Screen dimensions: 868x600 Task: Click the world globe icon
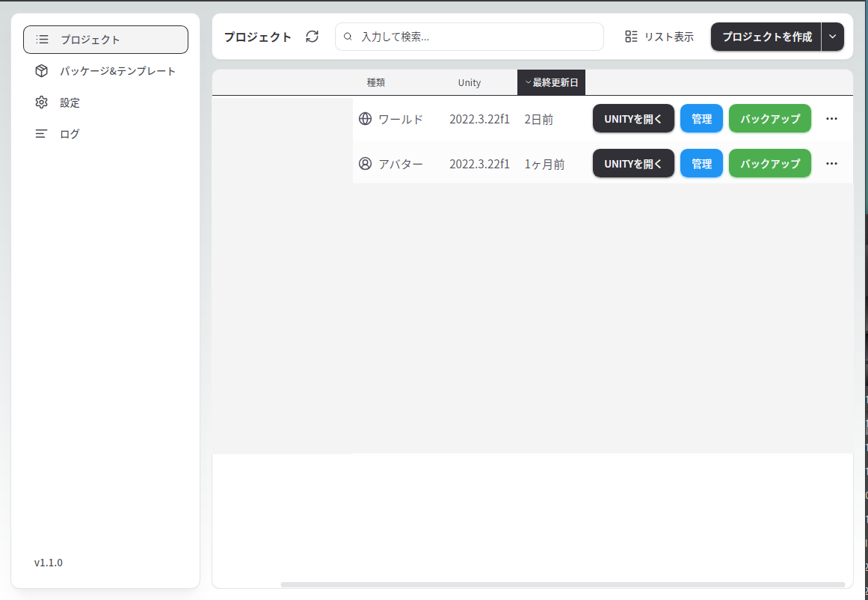pos(366,118)
